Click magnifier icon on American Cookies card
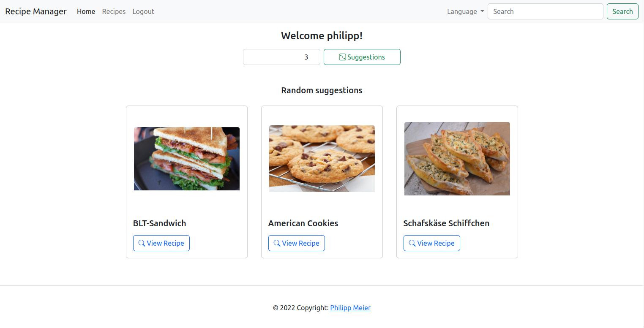Viewport: 644px width, 328px height. pyautogui.click(x=277, y=243)
